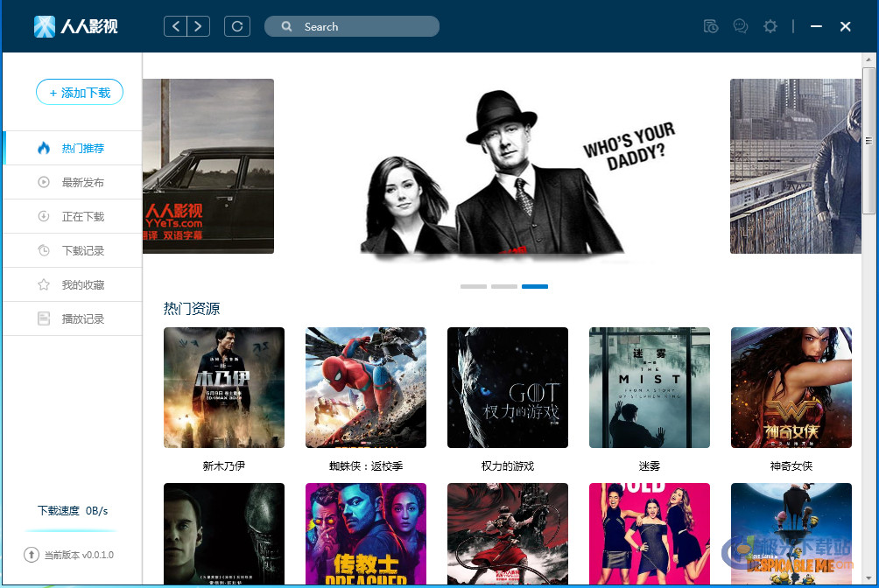Open the red castle whip-warrior poster
The width and height of the screenshot is (879, 588).
(508, 535)
